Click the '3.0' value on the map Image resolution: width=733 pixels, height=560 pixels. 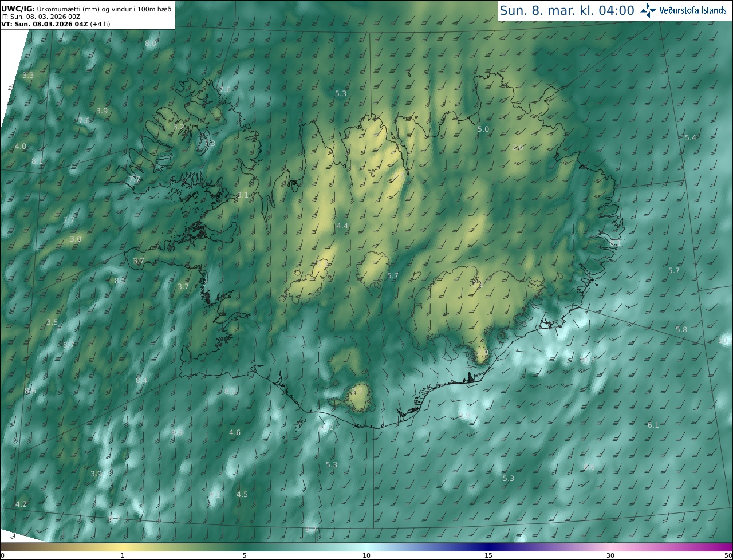(x=76, y=239)
